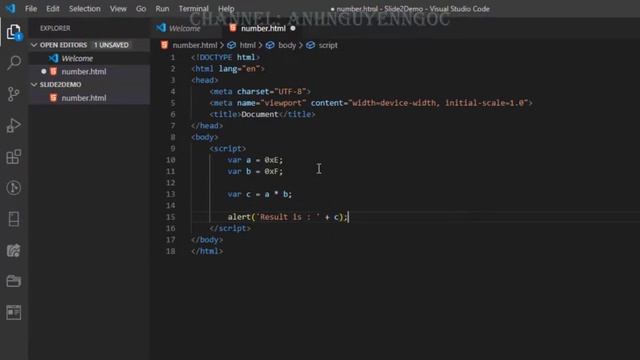This screenshot has height=360, width=640.
Task: Open the Help menu
Action: tap(226, 9)
